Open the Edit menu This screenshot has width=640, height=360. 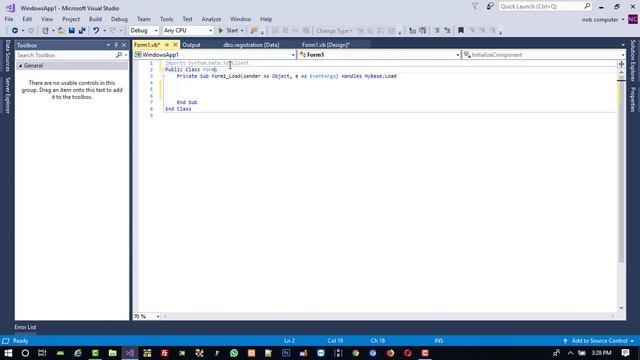[x=27, y=19]
